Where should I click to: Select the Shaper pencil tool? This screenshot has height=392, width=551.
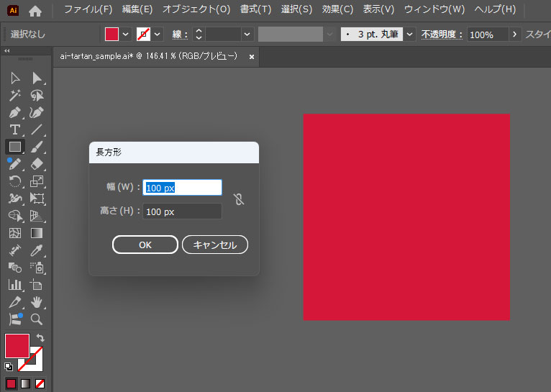point(15,164)
